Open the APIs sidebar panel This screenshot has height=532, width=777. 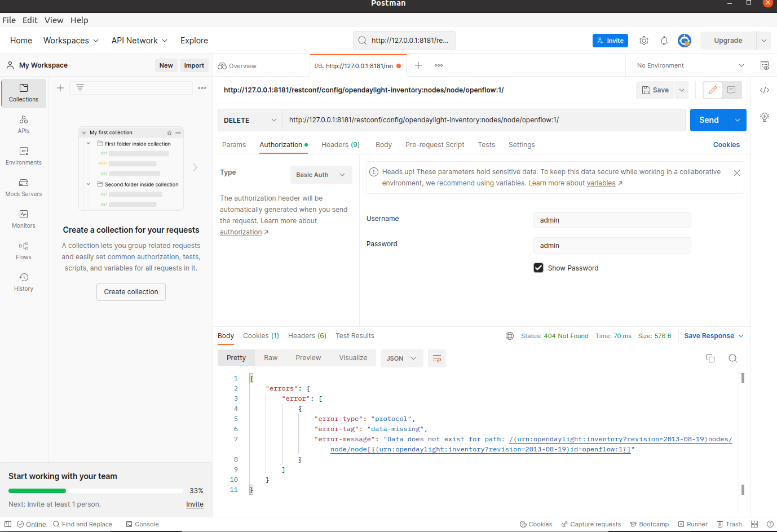24,125
